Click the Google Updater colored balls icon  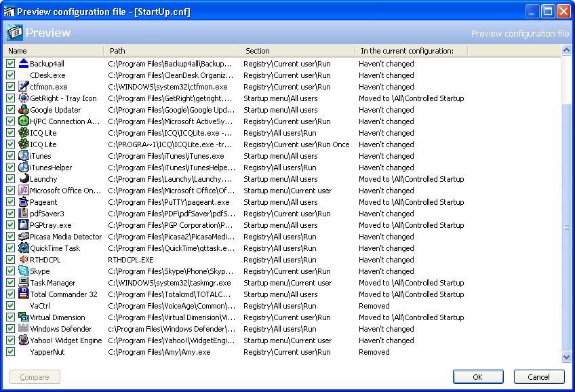point(24,110)
